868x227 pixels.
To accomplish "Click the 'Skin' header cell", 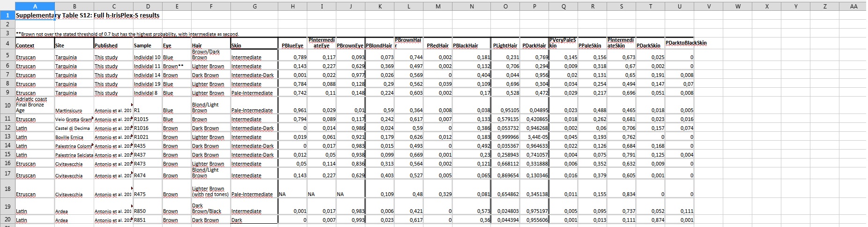I will (254, 43).
